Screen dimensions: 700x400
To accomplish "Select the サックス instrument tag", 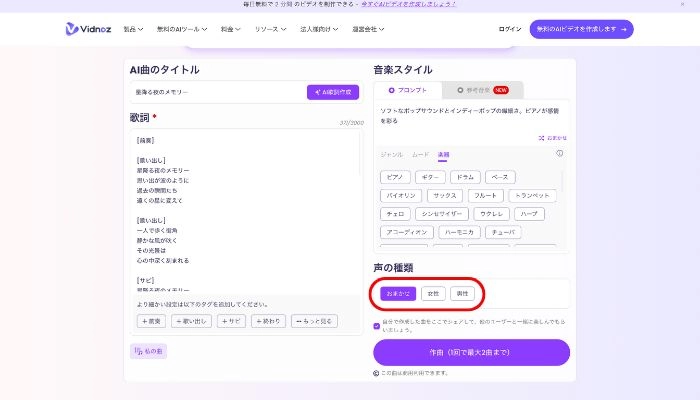I will 445,196.
